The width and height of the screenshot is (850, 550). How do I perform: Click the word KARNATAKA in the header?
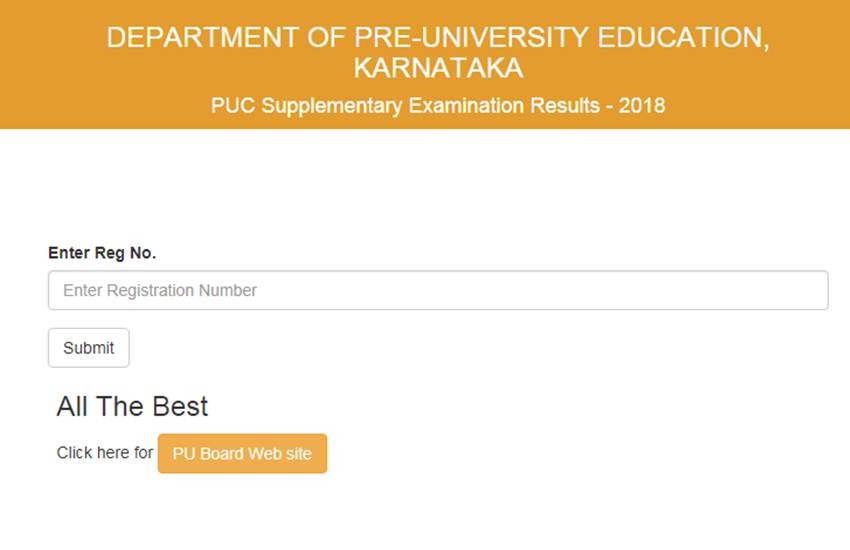coord(438,68)
